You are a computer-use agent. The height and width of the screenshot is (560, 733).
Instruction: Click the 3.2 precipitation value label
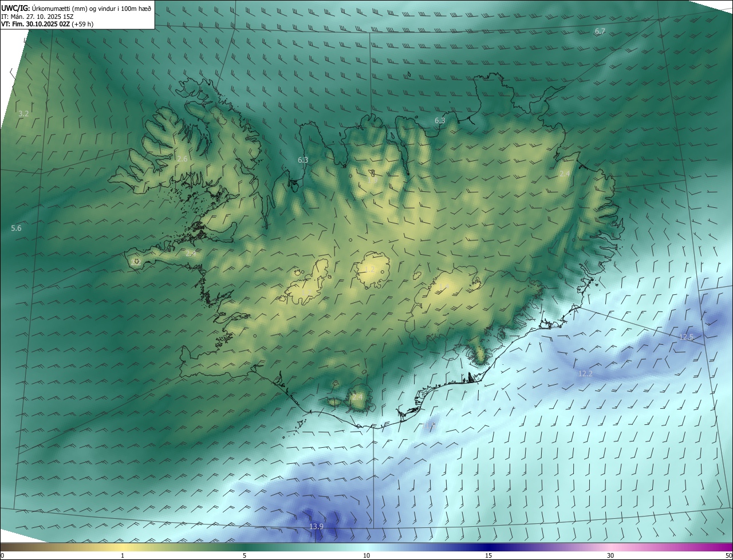pyautogui.click(x=23, y=114)
